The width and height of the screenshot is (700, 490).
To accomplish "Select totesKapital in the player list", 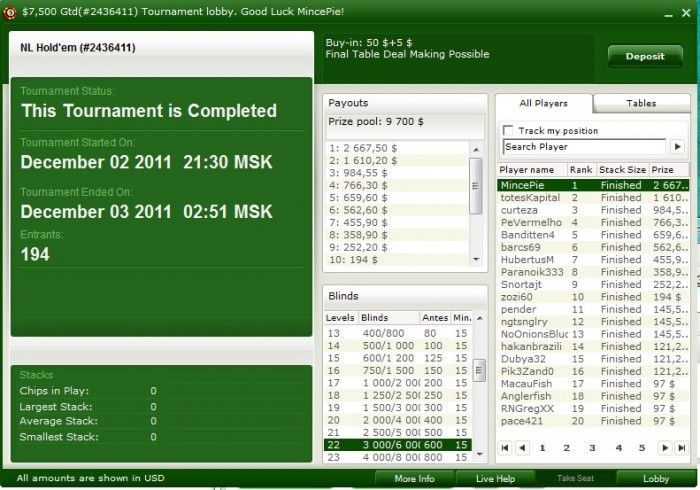I will (593, 198).
